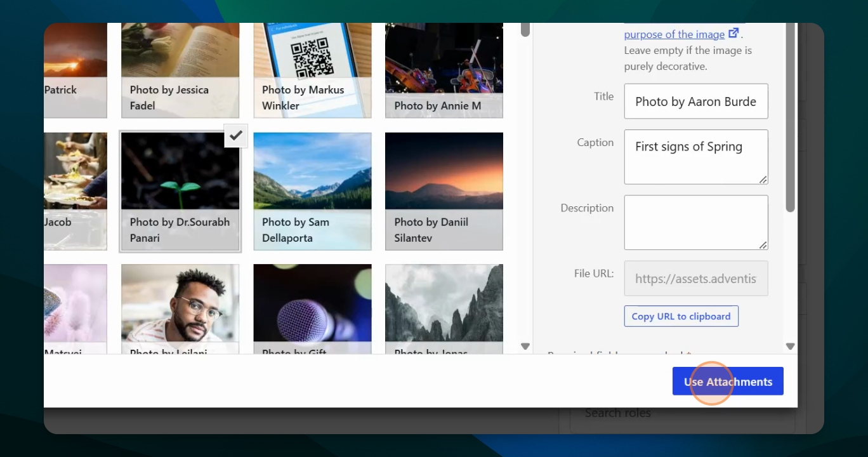The height and width of the screenshot is (457, 868).
Task: Click the Caption box resize handle
Action: [763, 180]
